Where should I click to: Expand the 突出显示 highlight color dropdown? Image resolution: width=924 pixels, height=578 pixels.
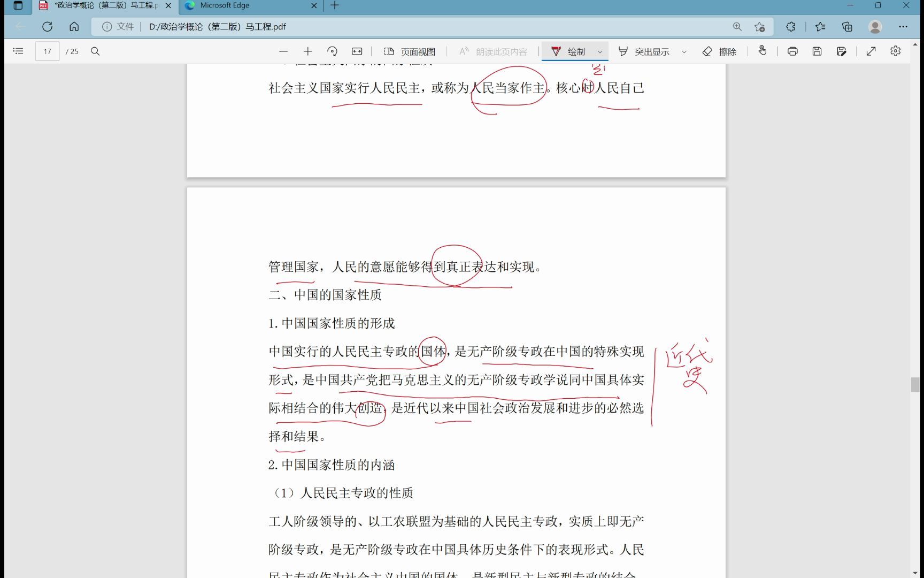click(x=684, y=52)
